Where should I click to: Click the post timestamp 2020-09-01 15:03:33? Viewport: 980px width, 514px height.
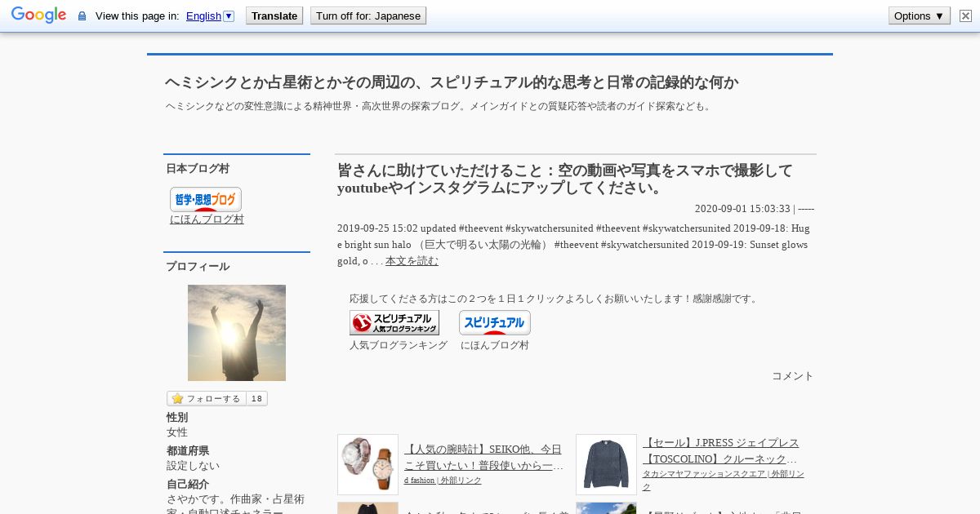tap(742, 209)
